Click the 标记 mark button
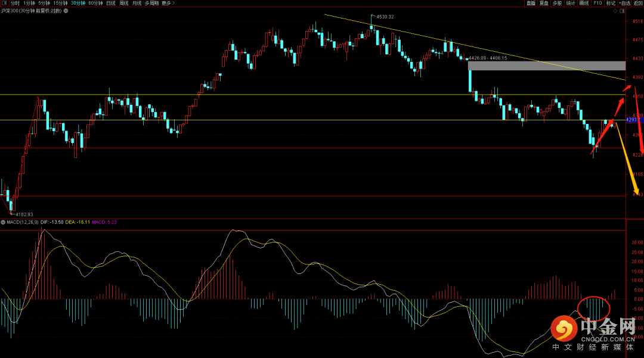Screen dimensions: 644x358 click(611, 3)
